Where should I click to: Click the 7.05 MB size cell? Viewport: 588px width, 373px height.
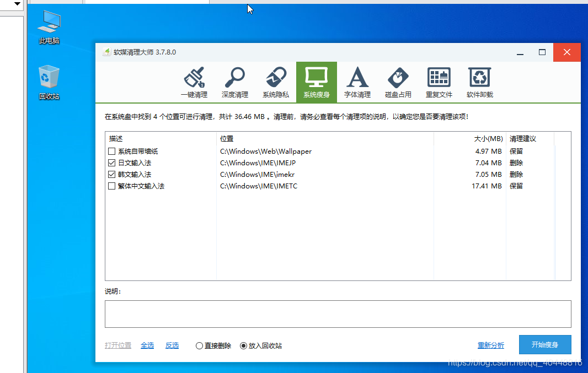coord(488,175)
